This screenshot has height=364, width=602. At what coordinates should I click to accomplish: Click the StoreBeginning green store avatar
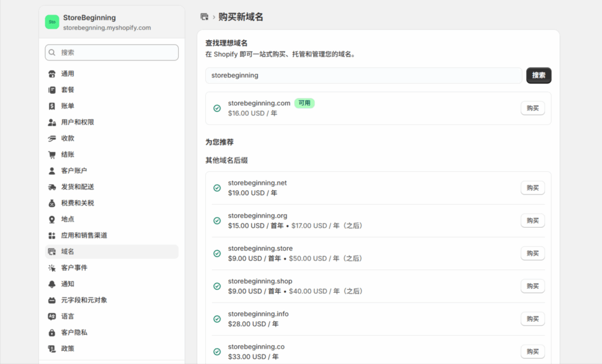(52, 22)
